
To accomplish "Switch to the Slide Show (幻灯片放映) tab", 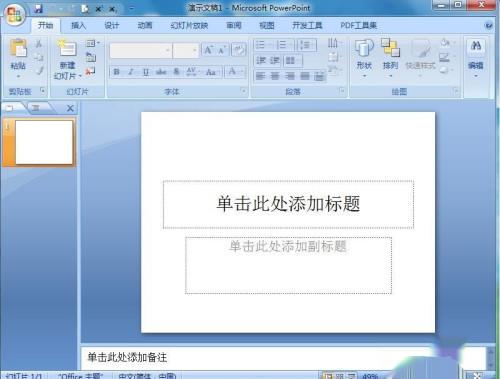I will [x=189, y=25].
